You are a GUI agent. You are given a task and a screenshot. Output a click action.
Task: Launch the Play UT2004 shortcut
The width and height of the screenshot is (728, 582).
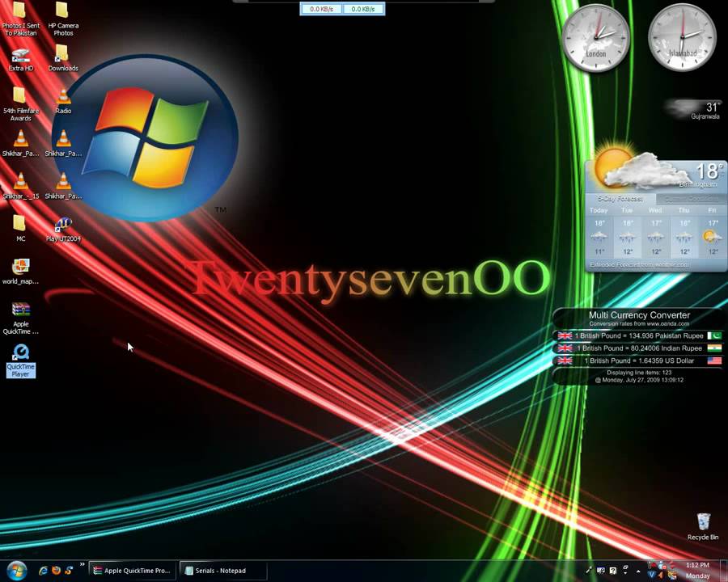63,229
